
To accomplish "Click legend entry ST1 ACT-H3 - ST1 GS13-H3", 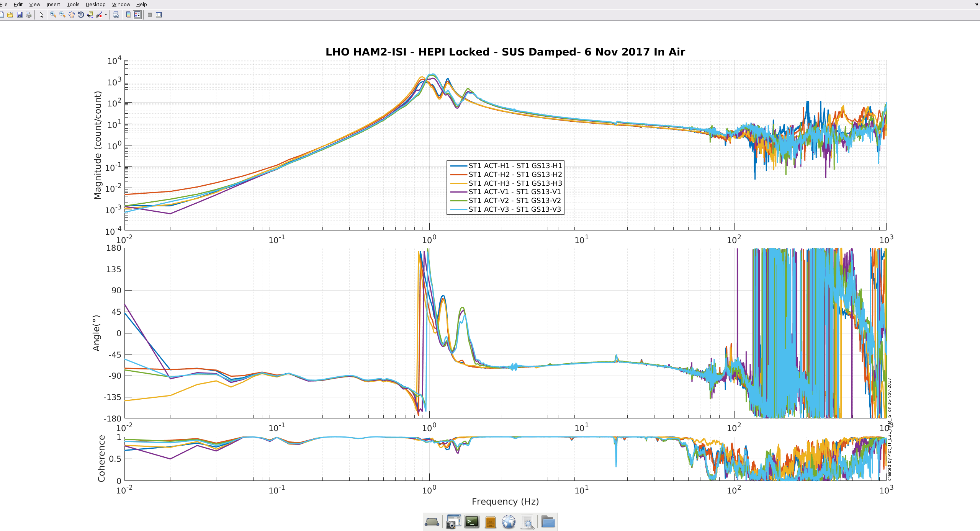I will (506, 183).
